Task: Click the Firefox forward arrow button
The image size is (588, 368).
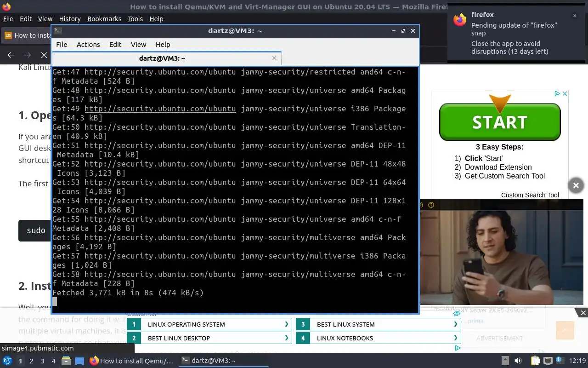Action: tap(28, 55)
